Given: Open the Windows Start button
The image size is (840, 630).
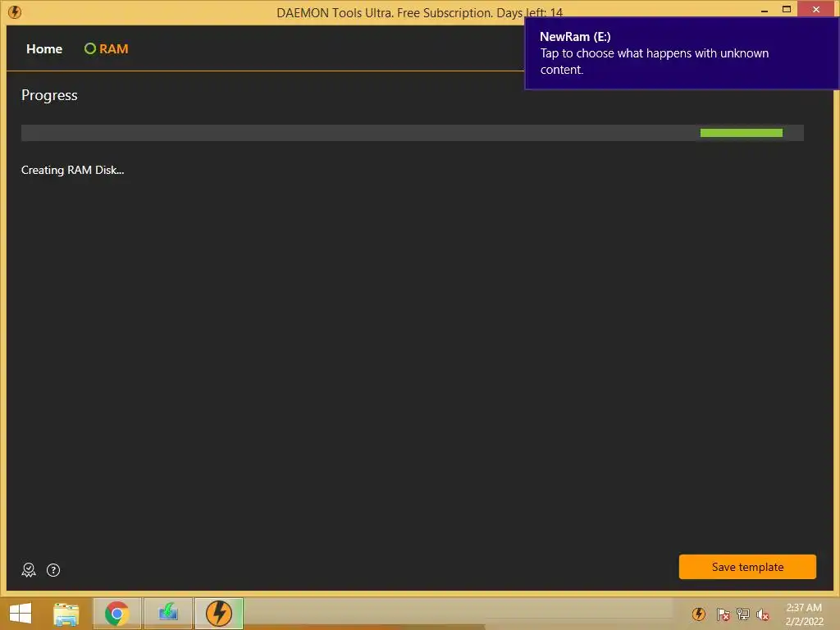Looking at the screenshot, I should click(x=21, y=614).
